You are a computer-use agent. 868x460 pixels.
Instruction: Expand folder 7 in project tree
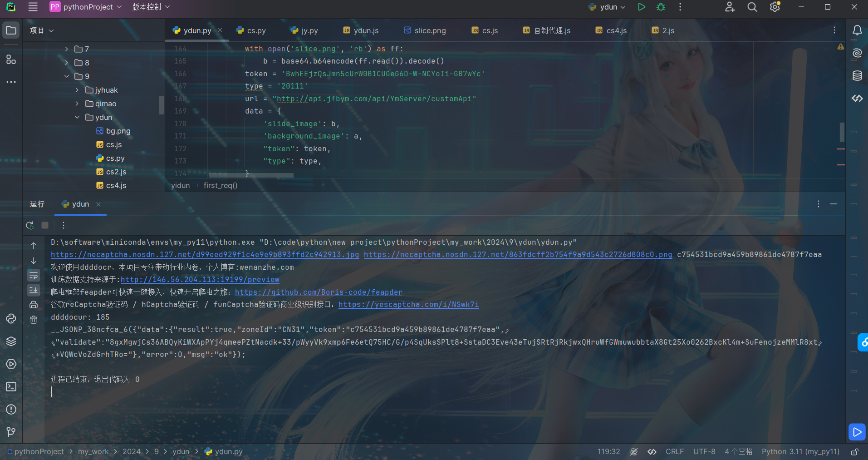67,49
